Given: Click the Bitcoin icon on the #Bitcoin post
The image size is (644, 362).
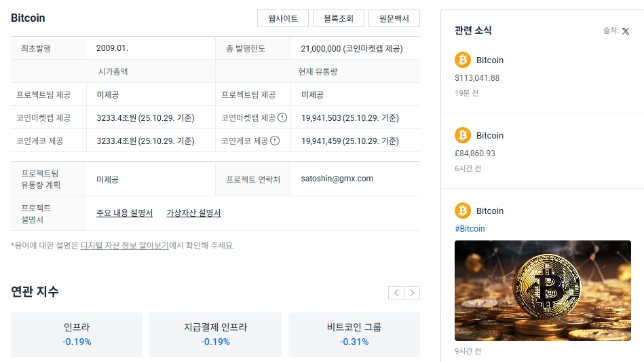Looking at the screenshot, I should [462, 211].
